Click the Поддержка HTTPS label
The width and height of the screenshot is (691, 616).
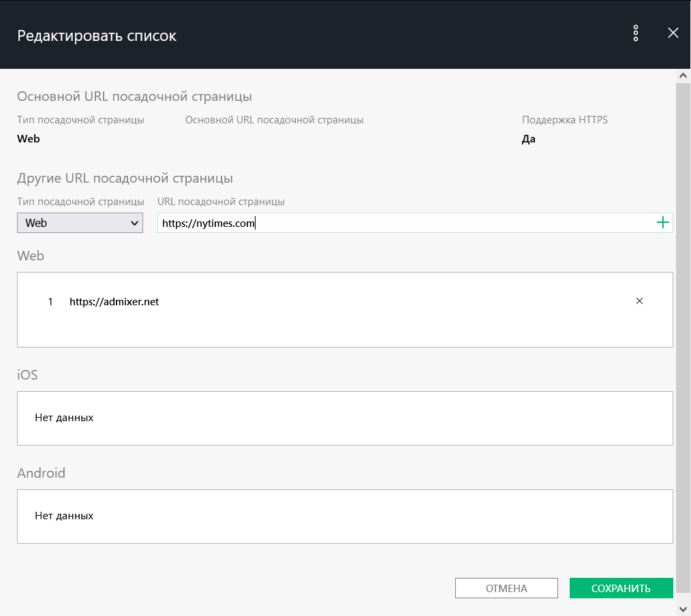pos(564,120)
